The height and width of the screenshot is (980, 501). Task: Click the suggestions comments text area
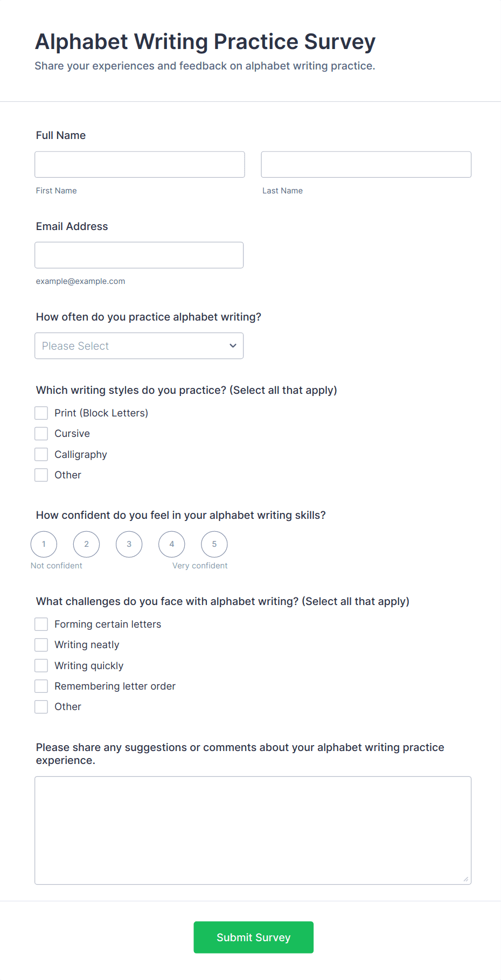tap(253, 830)
